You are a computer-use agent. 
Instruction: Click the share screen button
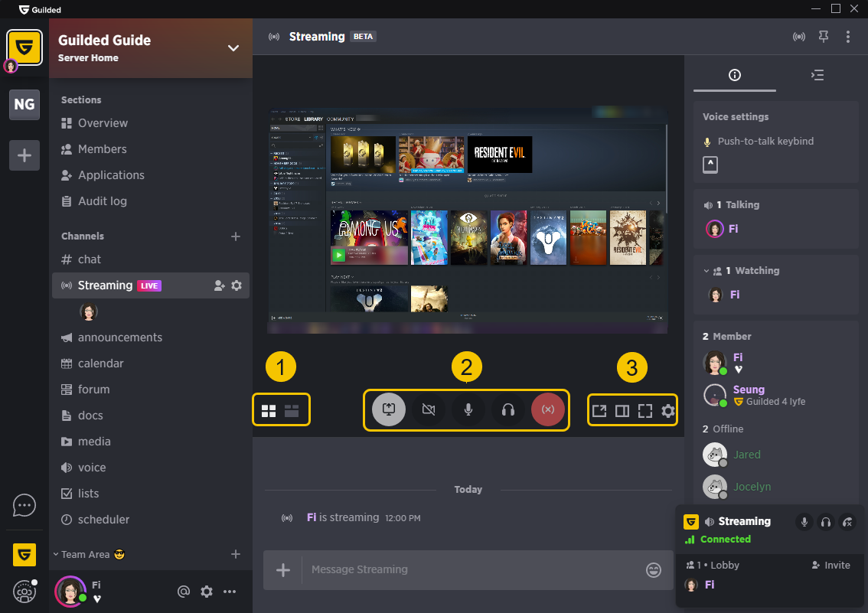coord(389,409)
